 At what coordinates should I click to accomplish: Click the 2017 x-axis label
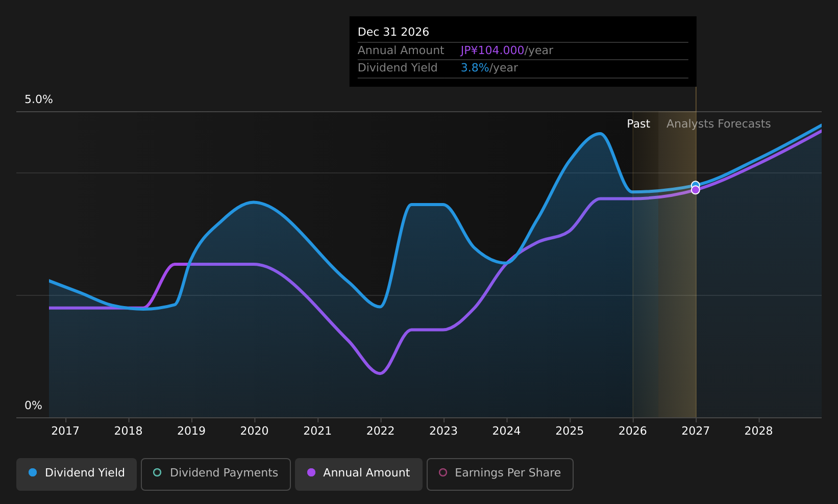coord(65,431)
